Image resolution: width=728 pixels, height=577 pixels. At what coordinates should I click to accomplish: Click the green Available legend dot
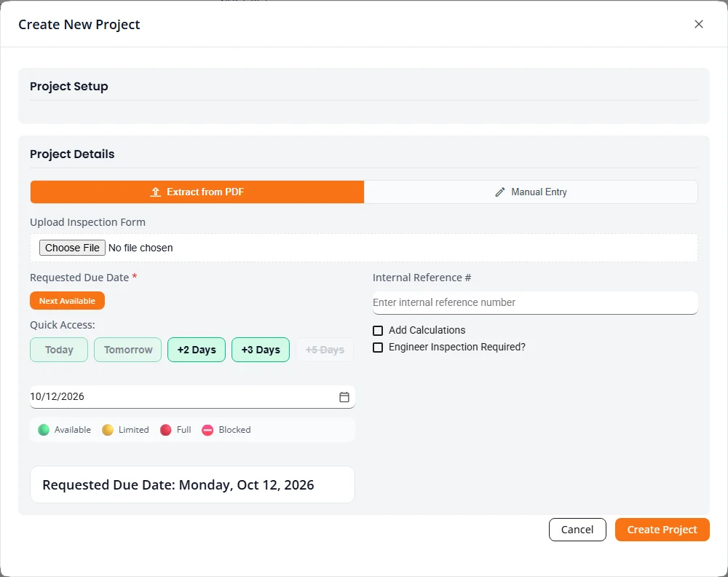pyautogui.click(x=44, y=430)
